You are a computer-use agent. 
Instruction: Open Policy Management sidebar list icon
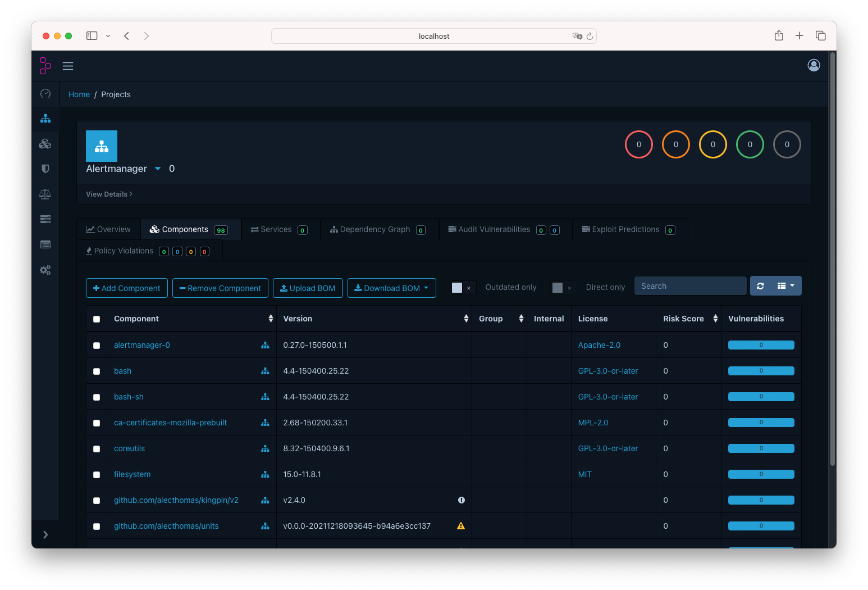click(45, 244)
